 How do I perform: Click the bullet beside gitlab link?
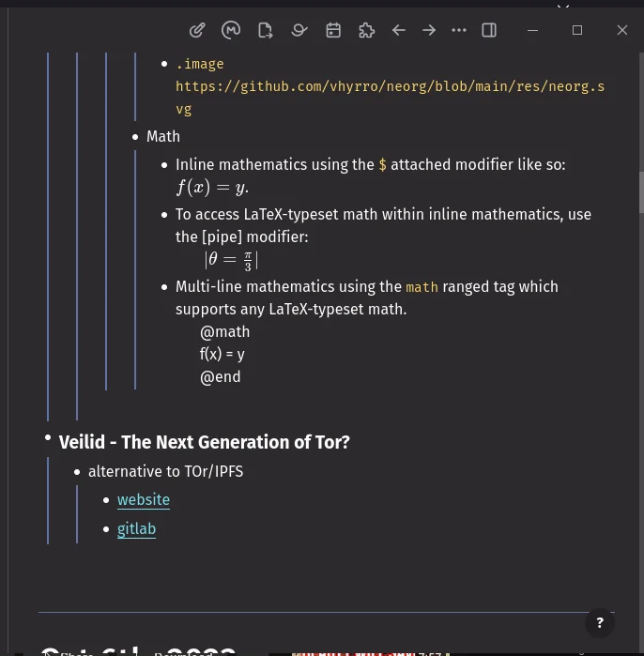click(x=106, y=529)
